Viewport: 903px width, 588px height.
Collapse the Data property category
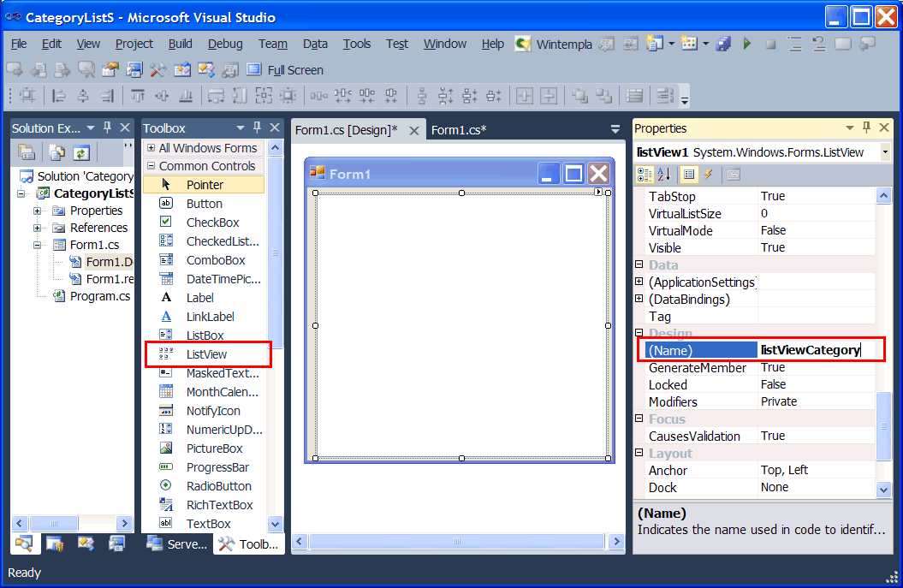click(639, 264)
